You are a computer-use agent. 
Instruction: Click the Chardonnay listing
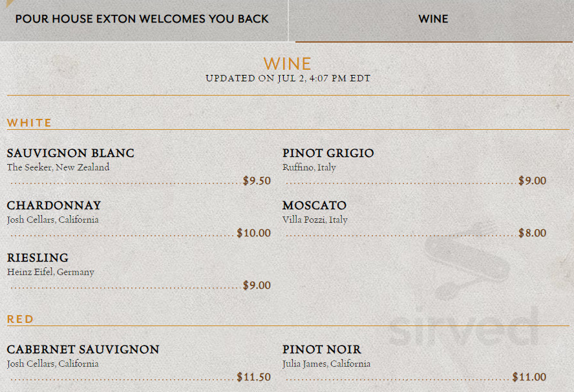[54, 205]
